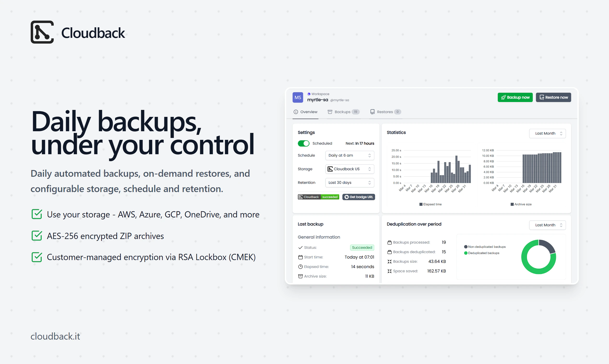Switch to the Overview tab
The width and height of the screenshot is (609, 364).
(305, 112)
